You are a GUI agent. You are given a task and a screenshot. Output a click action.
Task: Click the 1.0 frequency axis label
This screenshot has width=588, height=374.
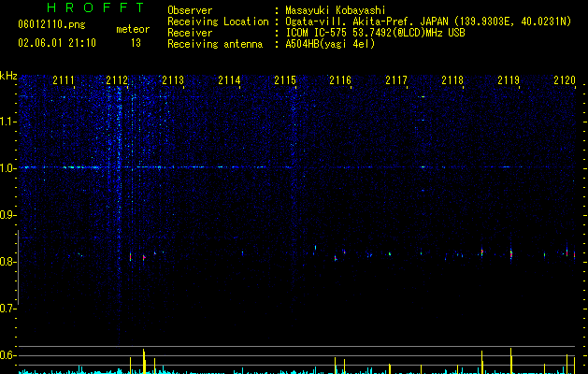7,168
